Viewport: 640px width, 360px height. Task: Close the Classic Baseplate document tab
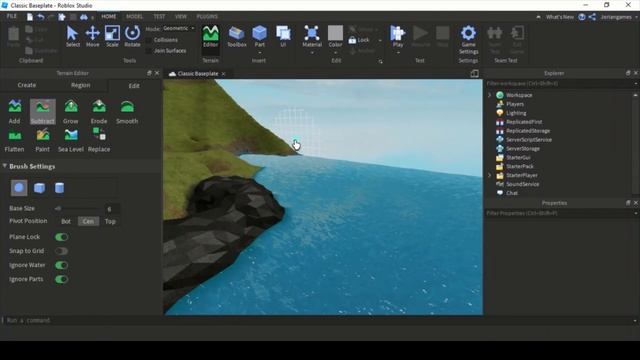(x=223, y=74)
